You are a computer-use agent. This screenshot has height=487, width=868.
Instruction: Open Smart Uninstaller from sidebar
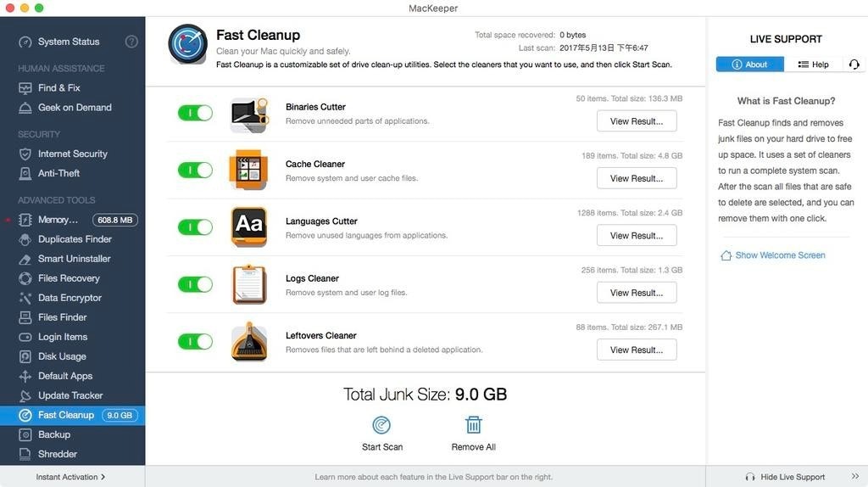[73, 259]
